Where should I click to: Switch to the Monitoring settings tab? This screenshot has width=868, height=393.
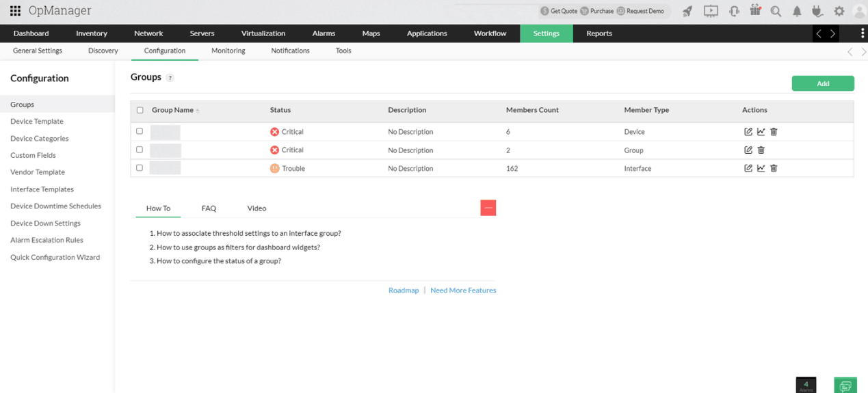(228, 51)
